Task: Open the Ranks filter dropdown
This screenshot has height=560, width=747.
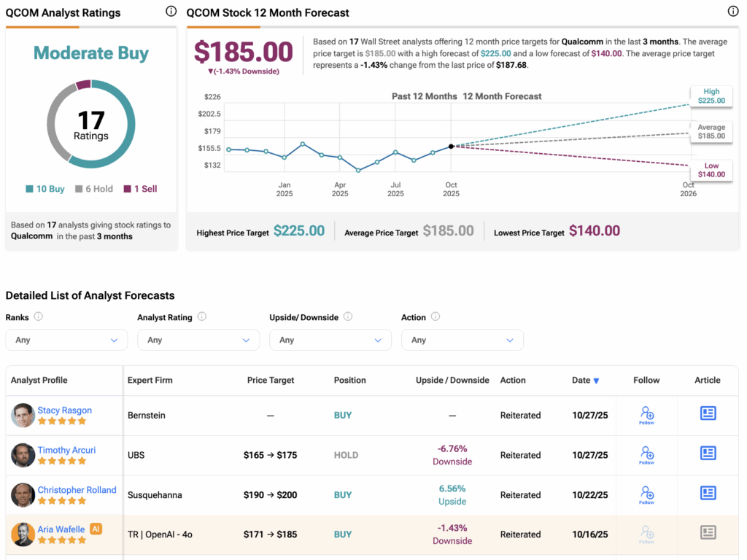Action: pos(66,340)
